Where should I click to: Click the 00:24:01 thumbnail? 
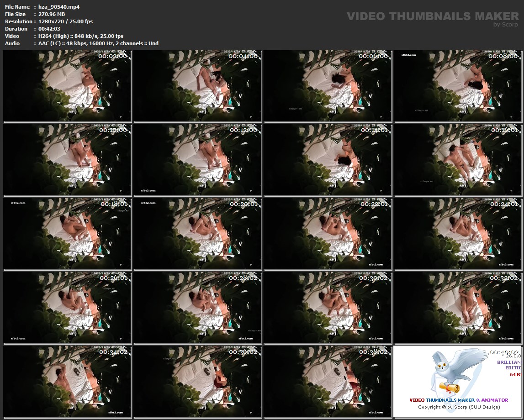(x=458, y=234)
